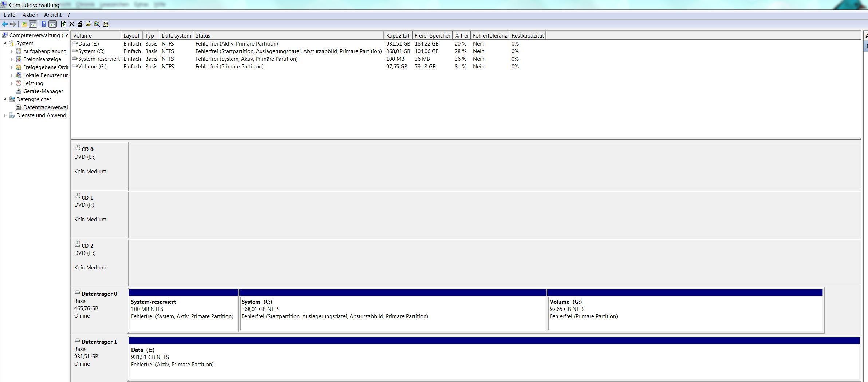Click the Datenträger 0 disk label
868x382 pixels.
[x=99, y=310]
